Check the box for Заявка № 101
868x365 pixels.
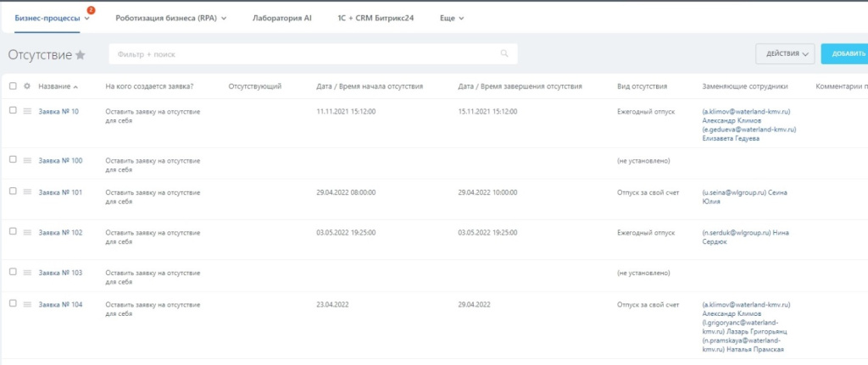point(13,192)
